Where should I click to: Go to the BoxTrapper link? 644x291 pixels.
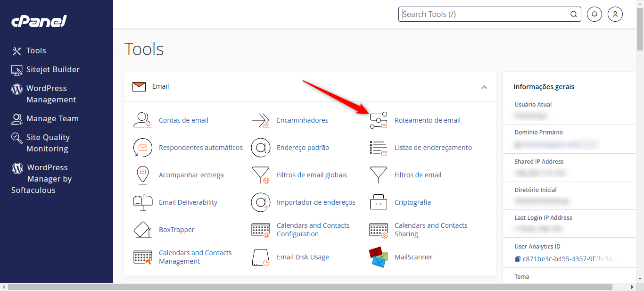point(177,230)
